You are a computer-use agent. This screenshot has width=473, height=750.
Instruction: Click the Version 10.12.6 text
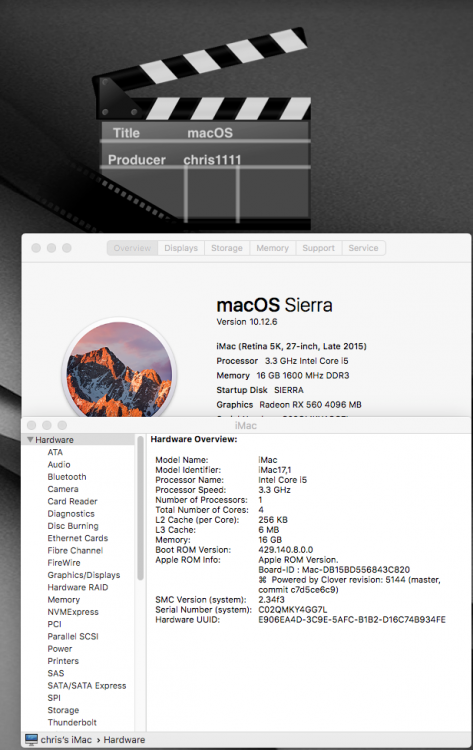click(x=247, y=321)
